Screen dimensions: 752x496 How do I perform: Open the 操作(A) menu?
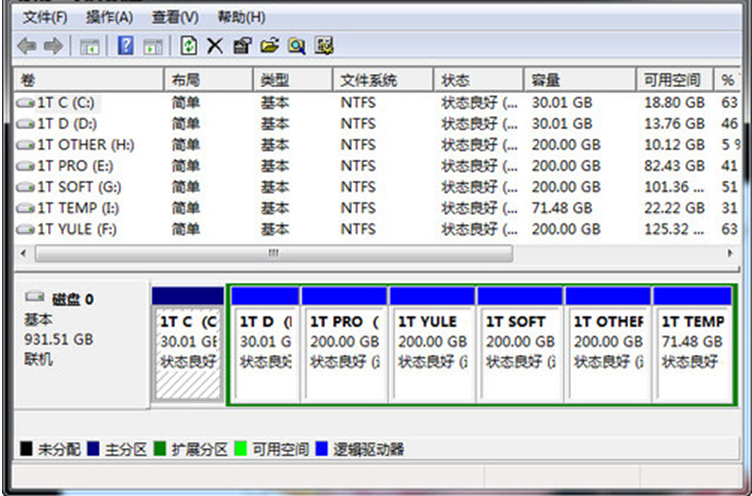tap(109, 18)
